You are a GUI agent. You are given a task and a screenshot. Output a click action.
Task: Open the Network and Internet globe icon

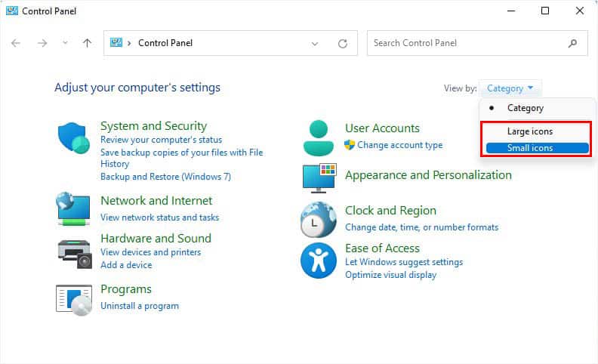[x=73, y=208]
